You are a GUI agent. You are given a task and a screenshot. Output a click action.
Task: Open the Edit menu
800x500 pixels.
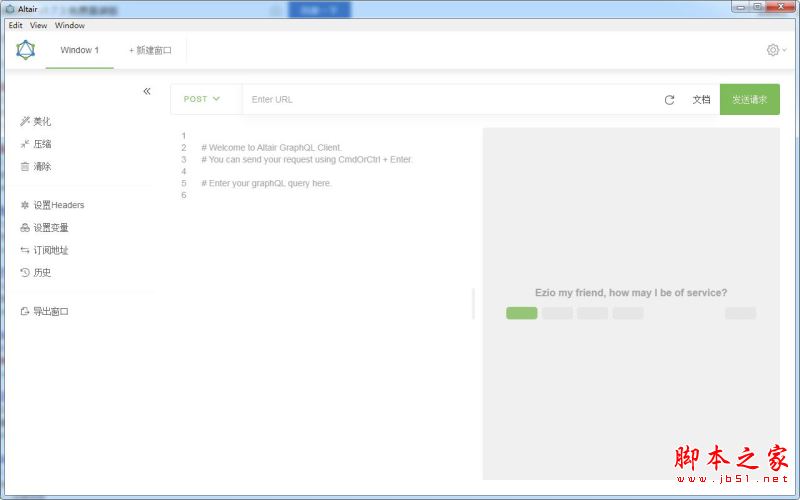15,25
